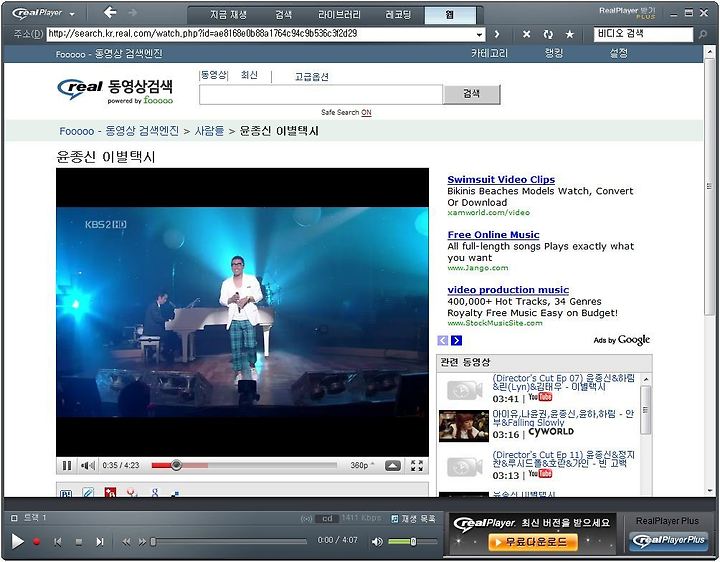Open the Free Online Music ad
720x562 pixels.
(x=493, y=235)
